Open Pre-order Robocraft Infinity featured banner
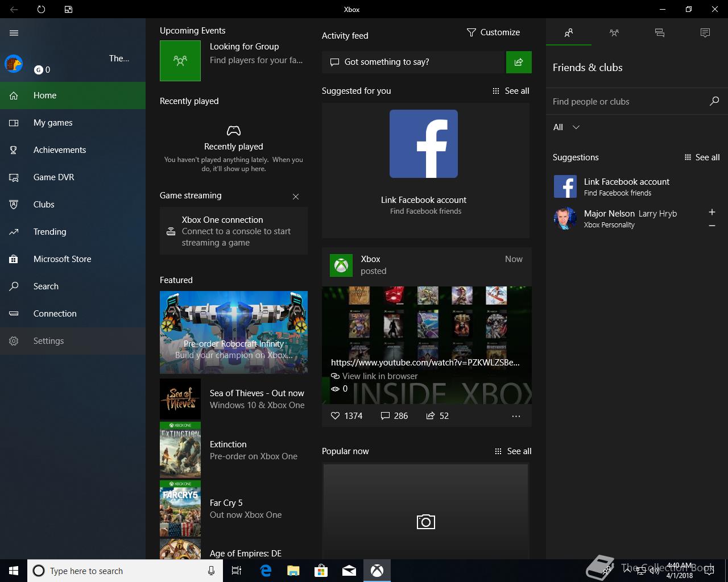 (x=234, y=332)
